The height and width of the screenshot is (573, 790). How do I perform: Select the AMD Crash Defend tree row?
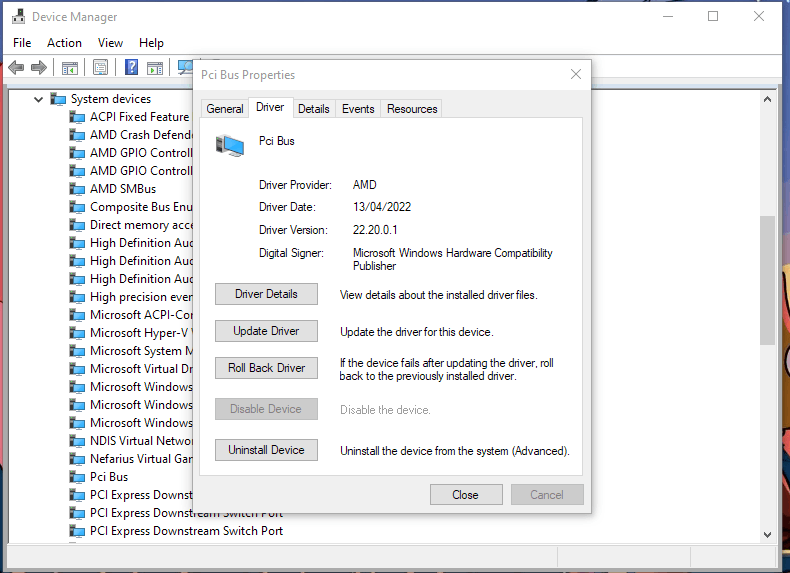pyautogui.click(x=131, y=135)
